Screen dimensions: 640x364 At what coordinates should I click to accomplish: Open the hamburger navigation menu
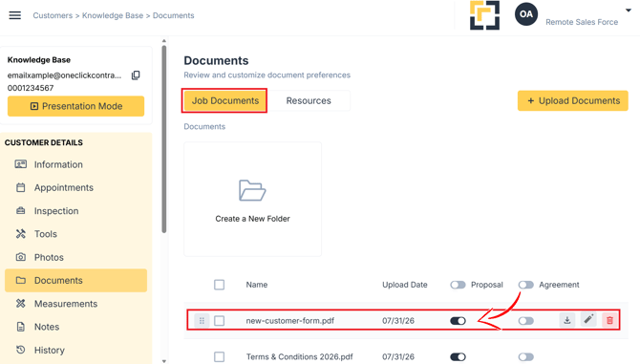coord(15,15)
